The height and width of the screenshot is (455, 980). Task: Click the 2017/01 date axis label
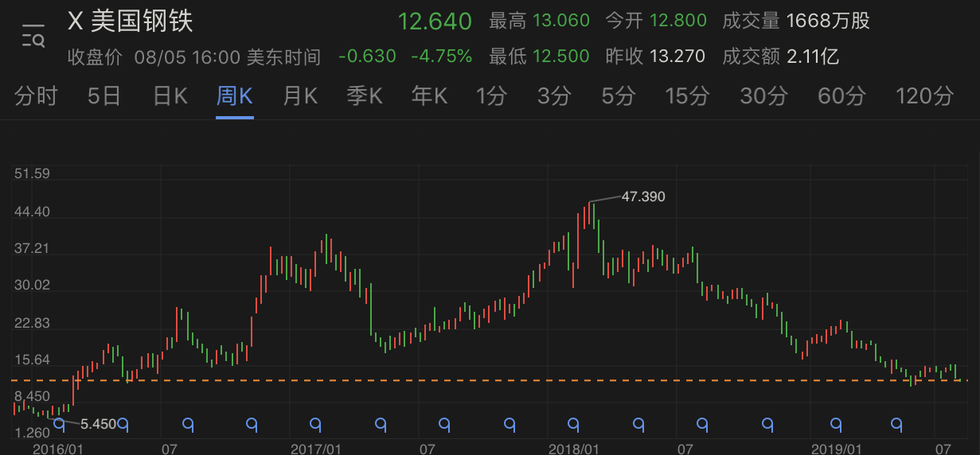coord(316,449)
